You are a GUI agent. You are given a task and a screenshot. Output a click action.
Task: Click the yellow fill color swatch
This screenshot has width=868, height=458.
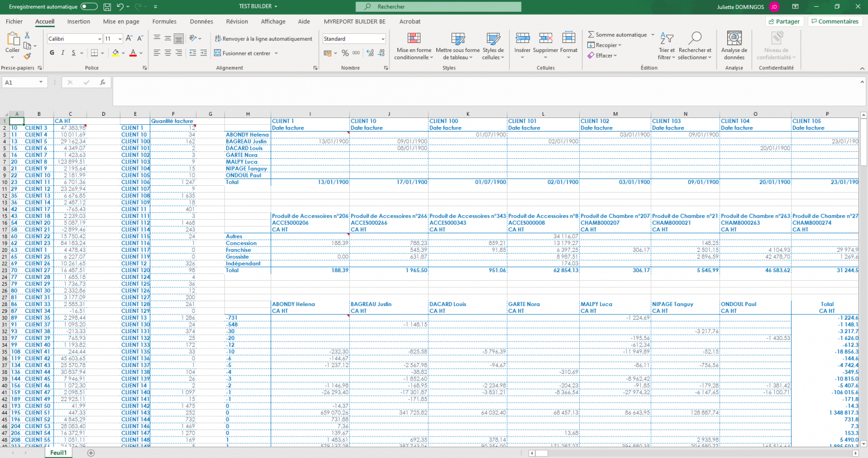pyautogui.click(x=115, y=53)
